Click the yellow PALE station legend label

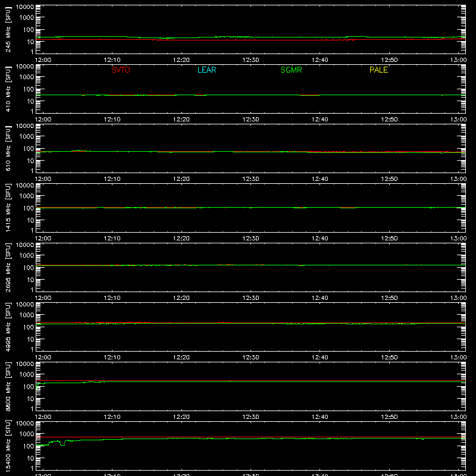coord(378,70)
